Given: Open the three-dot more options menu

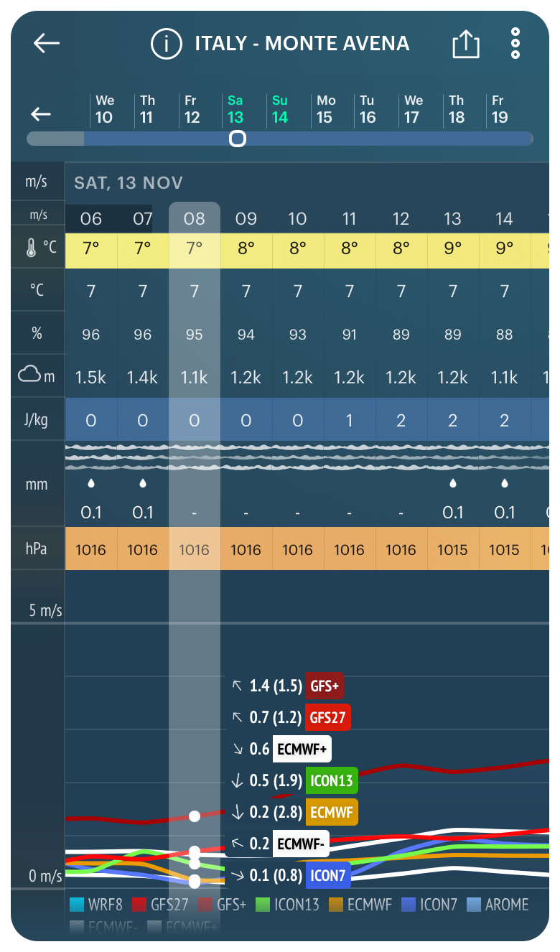Looking at the screenshot, I should point(515,44).
